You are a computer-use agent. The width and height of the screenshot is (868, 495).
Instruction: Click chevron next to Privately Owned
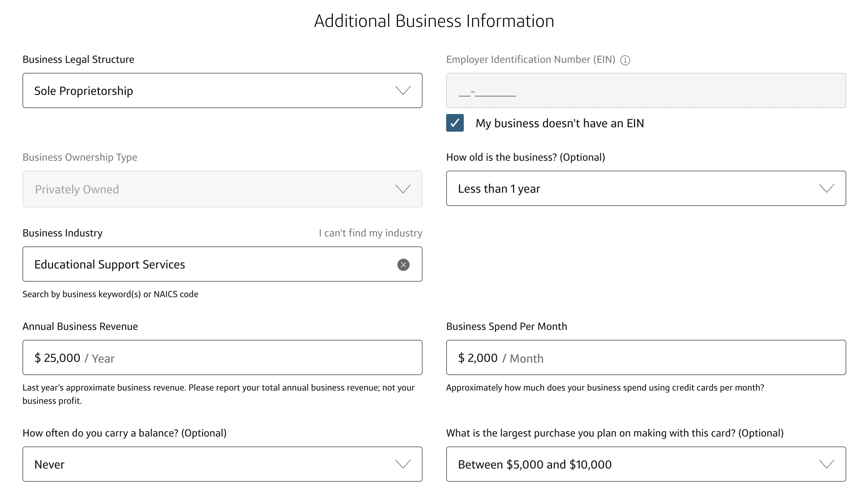pos(403,189)
